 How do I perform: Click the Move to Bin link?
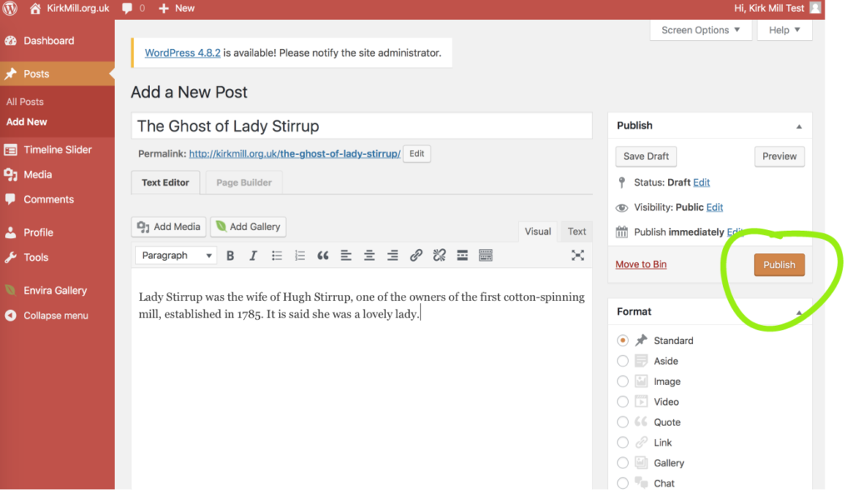pos(641,265)
